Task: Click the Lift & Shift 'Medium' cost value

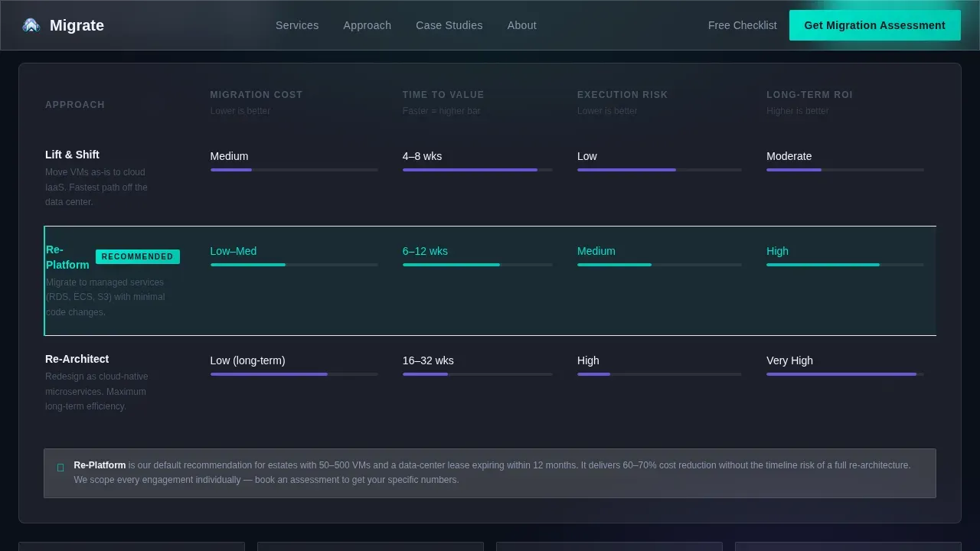Action: pyautogui.click(x=229, y=156)
